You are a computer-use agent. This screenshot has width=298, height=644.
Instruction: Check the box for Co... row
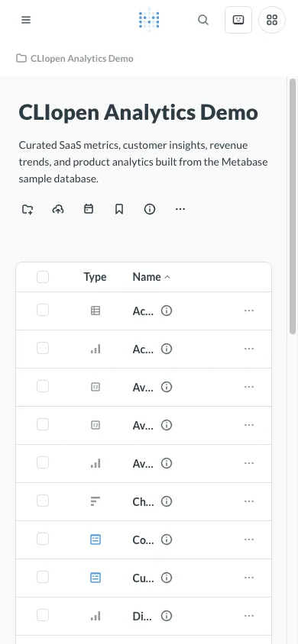click(x=43, y=539)
